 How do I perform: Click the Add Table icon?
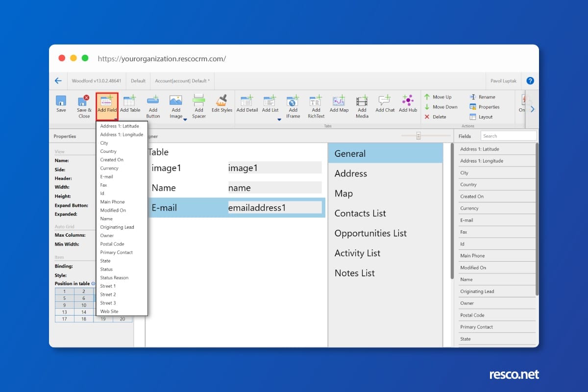coord(130,101)
